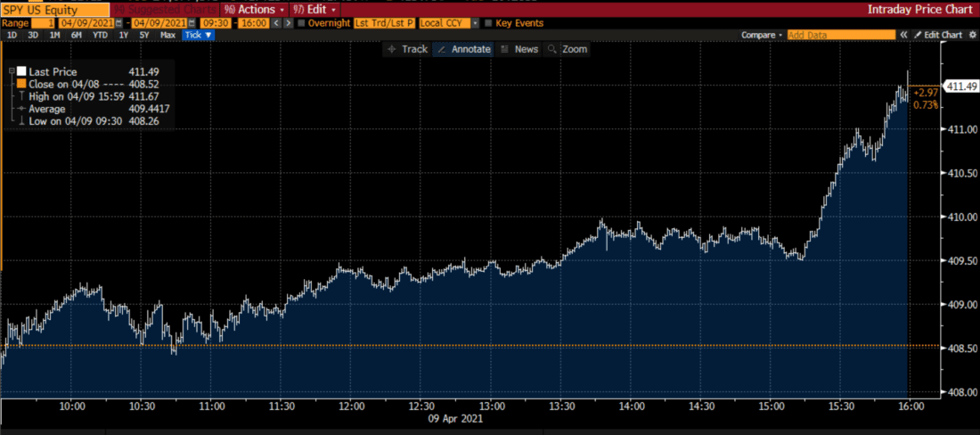The width and height of the screenshot is (980, 435).
Task: Select the YTD range tab
Action: [100, 35]
